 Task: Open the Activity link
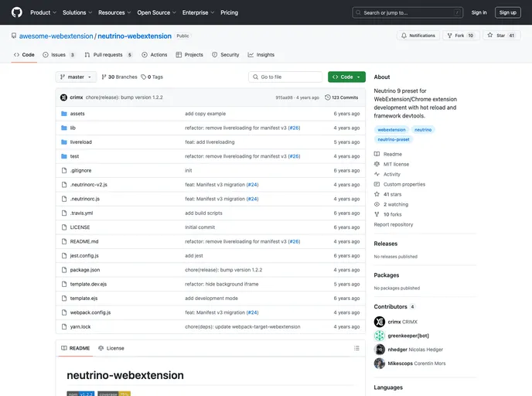pos(387,175)
